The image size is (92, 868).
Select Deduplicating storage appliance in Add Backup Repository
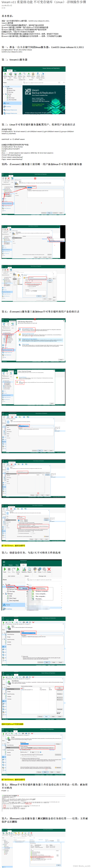click(30, 339)
